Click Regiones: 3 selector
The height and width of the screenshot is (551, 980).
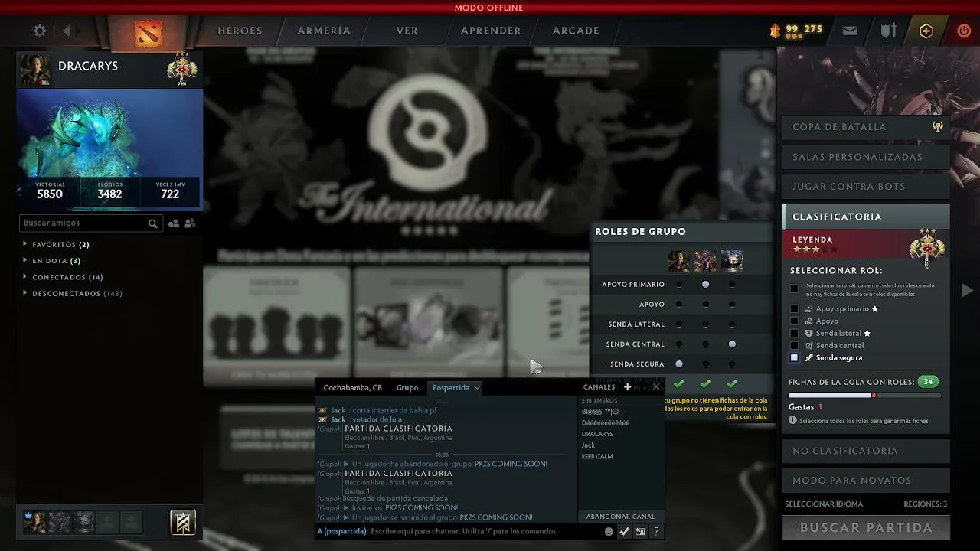coord(925,504)
